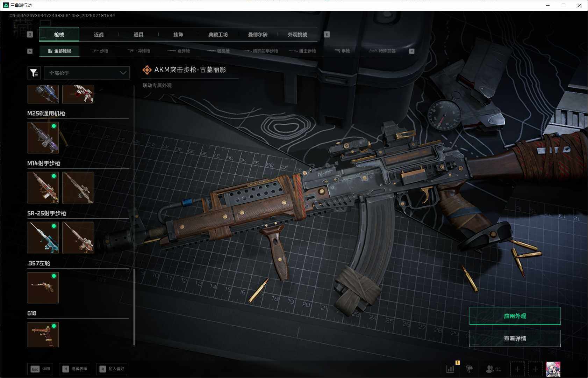Screen dimensions: 588x378
Task: Add teammate in first empty slot
Action: coord(517,369)
